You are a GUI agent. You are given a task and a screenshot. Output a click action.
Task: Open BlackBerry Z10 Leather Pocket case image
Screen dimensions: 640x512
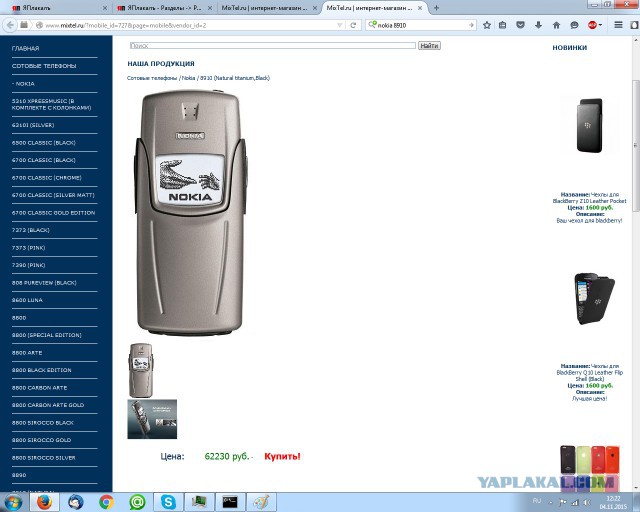590,125
